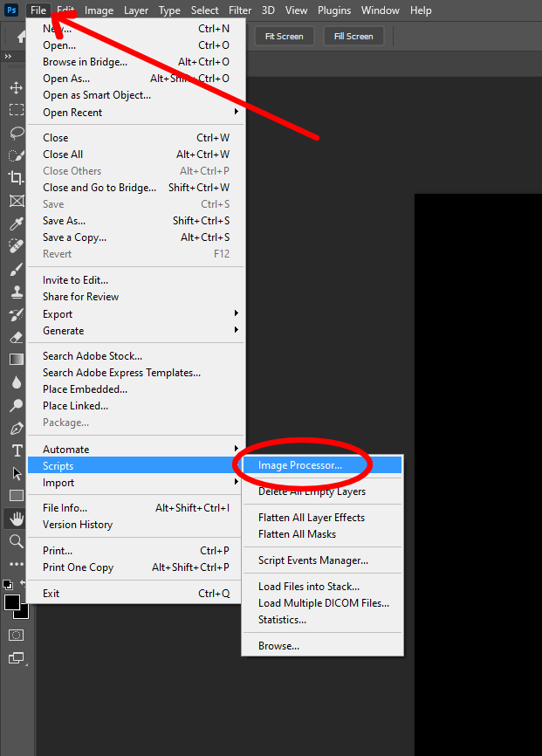Screen dimensions: 542x756
Task: Choose Place Embedded
Action: point(135,389)
